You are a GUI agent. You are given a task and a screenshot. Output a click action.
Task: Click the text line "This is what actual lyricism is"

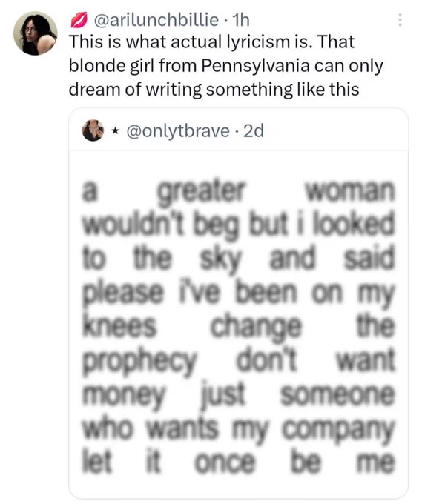190,42
